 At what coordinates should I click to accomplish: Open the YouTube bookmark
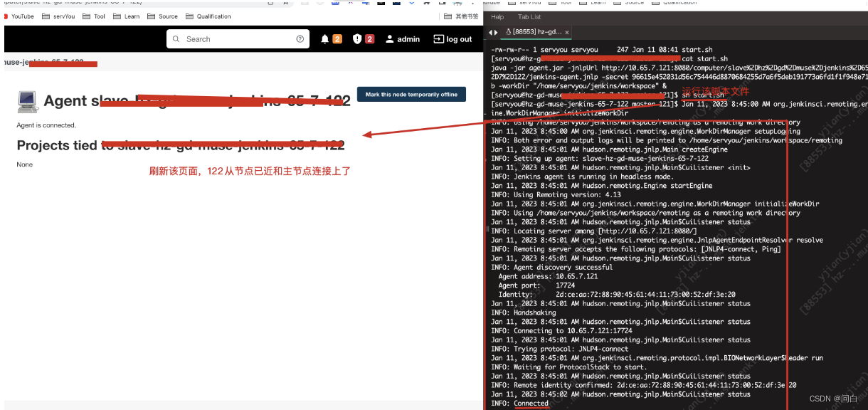click(18, 16)
